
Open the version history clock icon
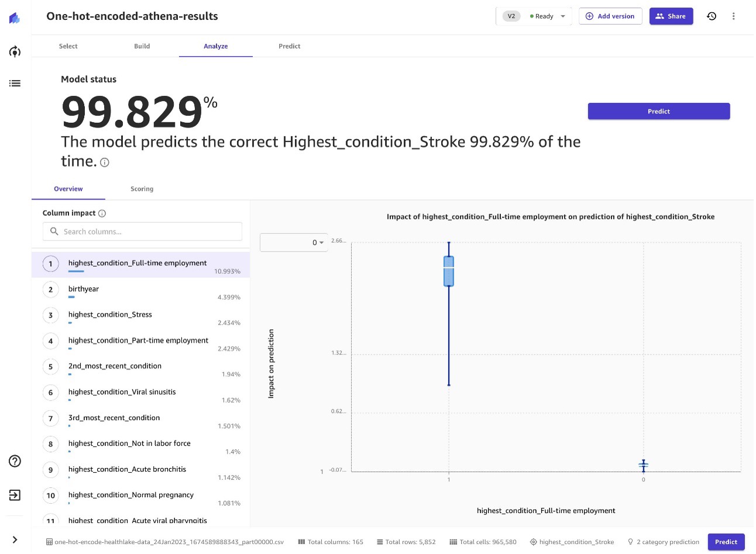tap(711, 16)
